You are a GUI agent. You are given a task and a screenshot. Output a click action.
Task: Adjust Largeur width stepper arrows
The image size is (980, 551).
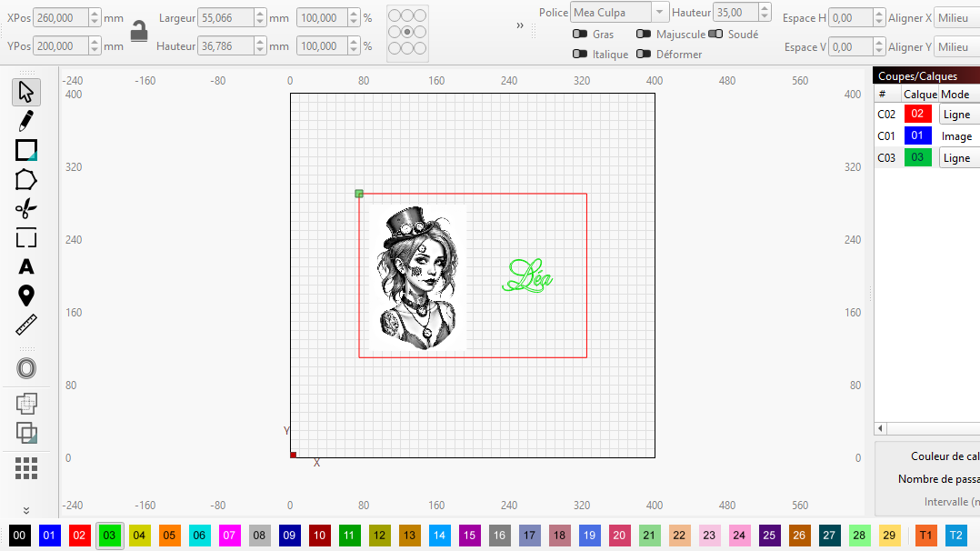[x=260, y=17]
